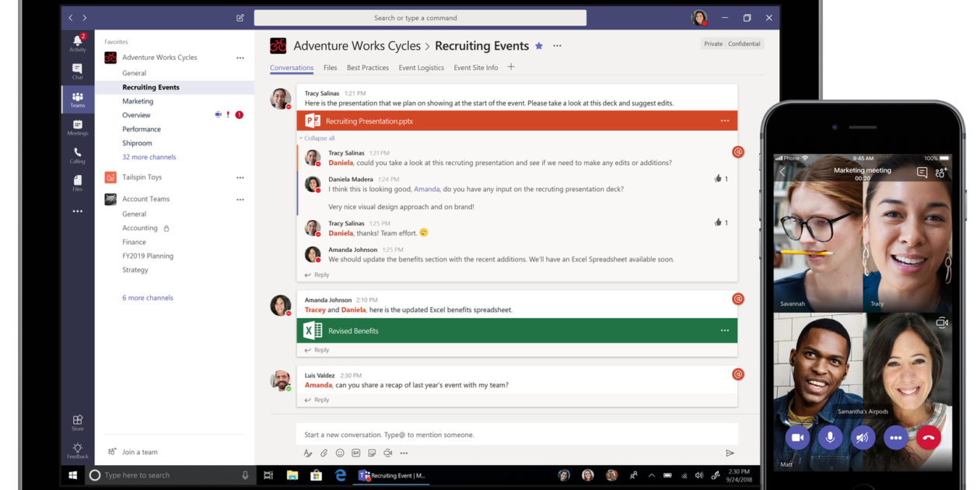Viewport: 980px width, 490px height.
Task: Open the Event Logistics tab
Action: tap(421, 68)
